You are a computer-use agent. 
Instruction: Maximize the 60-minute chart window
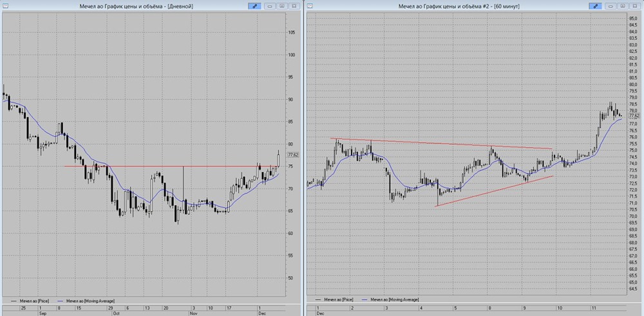click(x=623, y=6)
